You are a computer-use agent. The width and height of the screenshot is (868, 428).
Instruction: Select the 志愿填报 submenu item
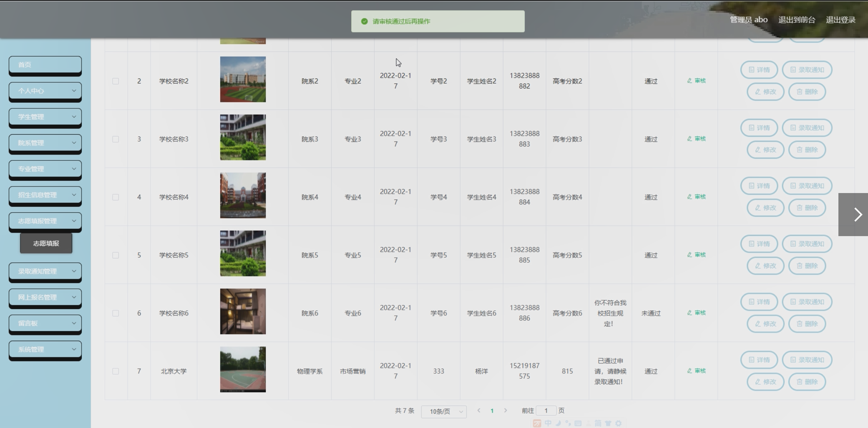coord(46,243)
